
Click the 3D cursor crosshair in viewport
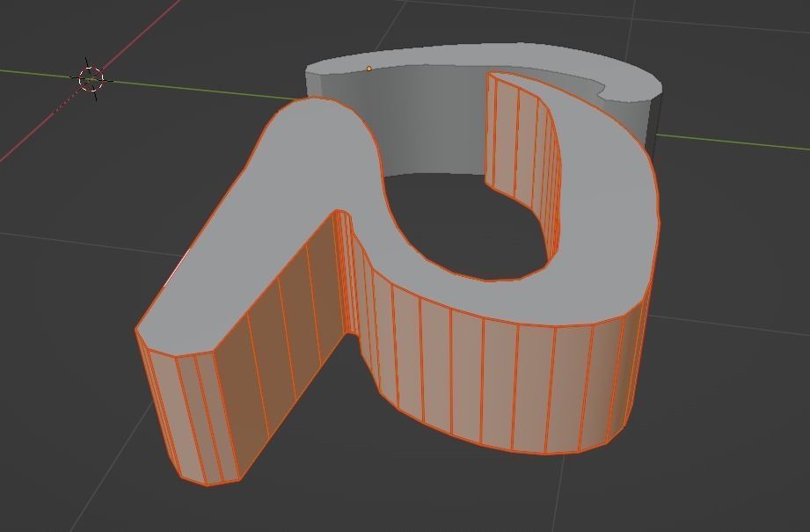point(91,79)
